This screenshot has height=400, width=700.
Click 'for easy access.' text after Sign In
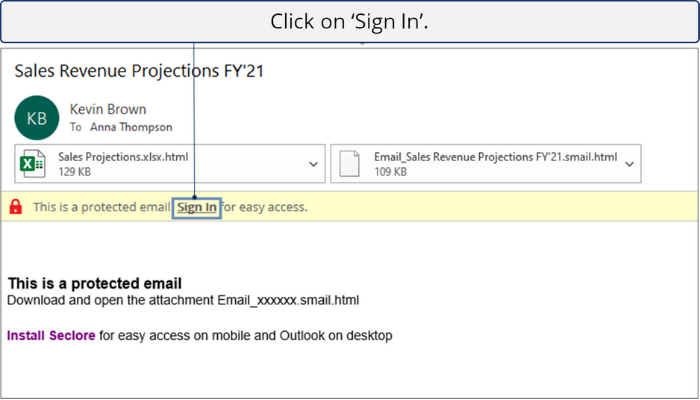(x=265, y=207)
